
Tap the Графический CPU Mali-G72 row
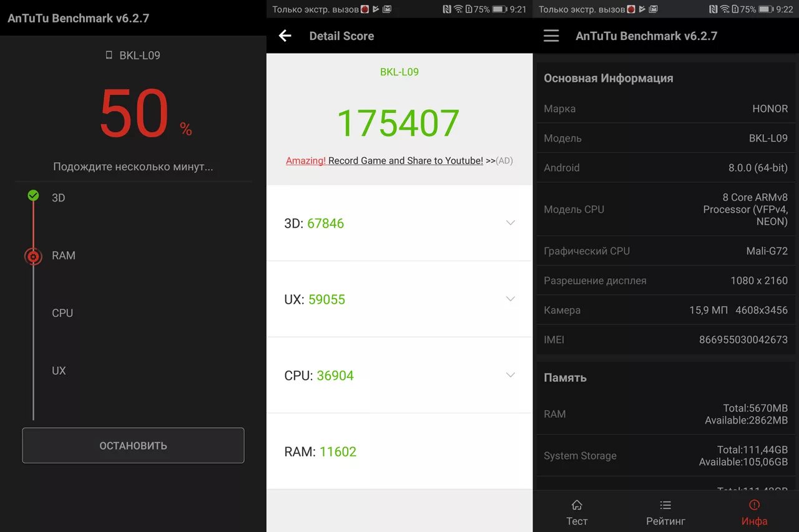coord(665,251)
